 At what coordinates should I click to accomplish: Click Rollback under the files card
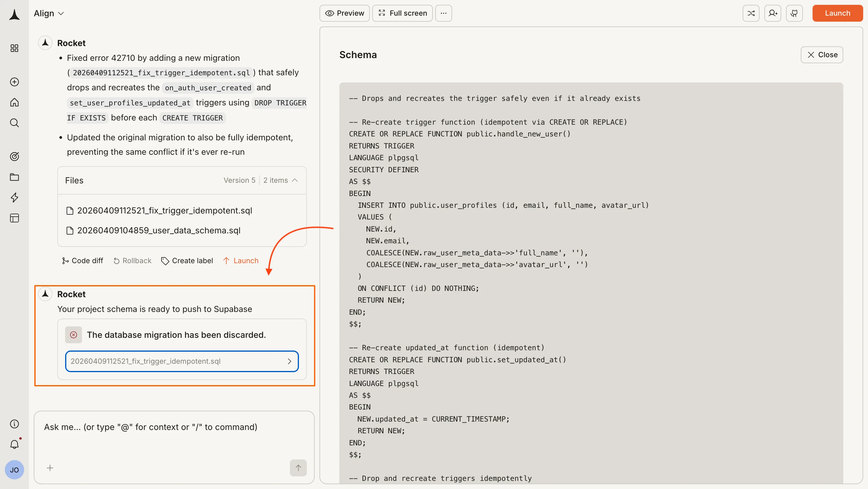pos(132,261)
